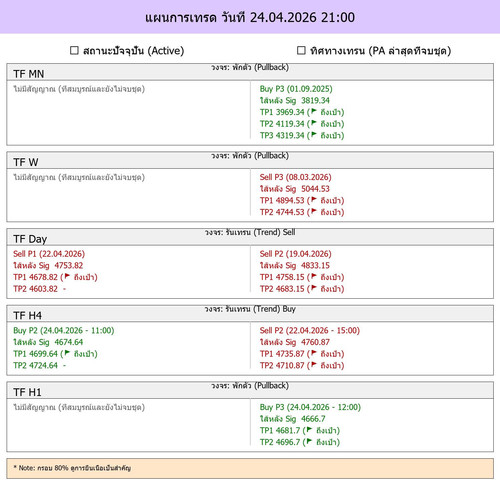Click the Sell P1 (22.04.2026) signal line

point(49,254)
